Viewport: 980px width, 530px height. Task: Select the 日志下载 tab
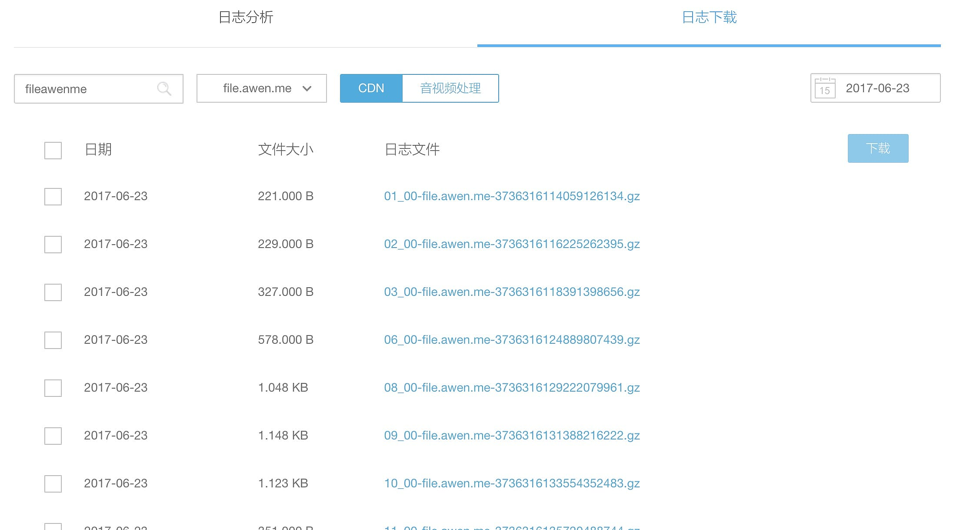tap(709, 17)
